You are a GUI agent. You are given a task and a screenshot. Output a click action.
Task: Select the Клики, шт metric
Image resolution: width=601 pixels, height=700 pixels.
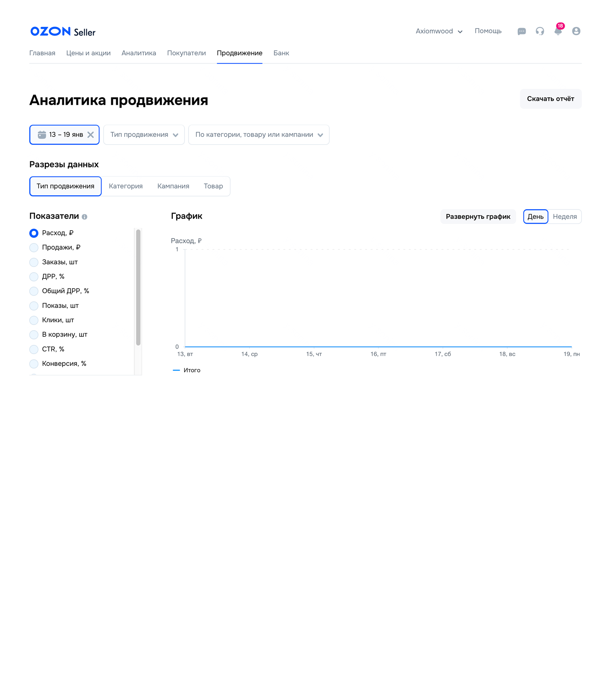(34, 320)
